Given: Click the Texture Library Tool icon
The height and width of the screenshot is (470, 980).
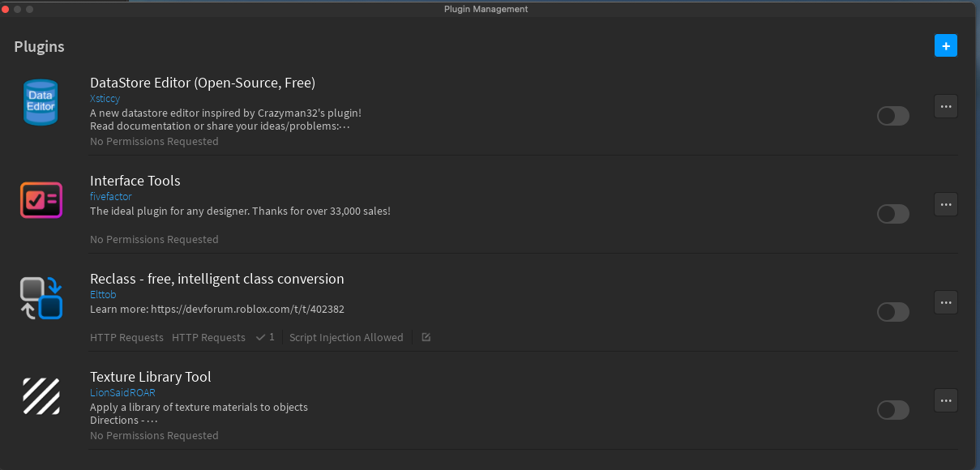Looking at the screenshot, I should pos(41,396).
